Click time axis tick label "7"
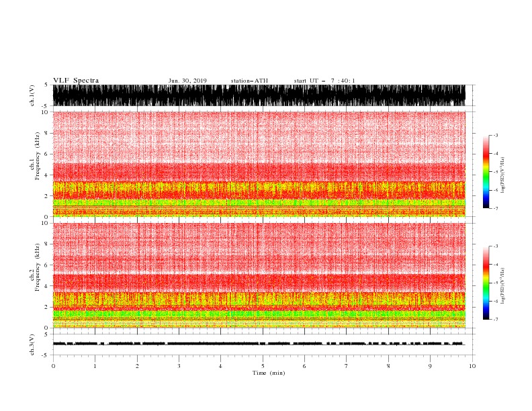Viewport: 532px width, 411px height. [x=347, y=366]
